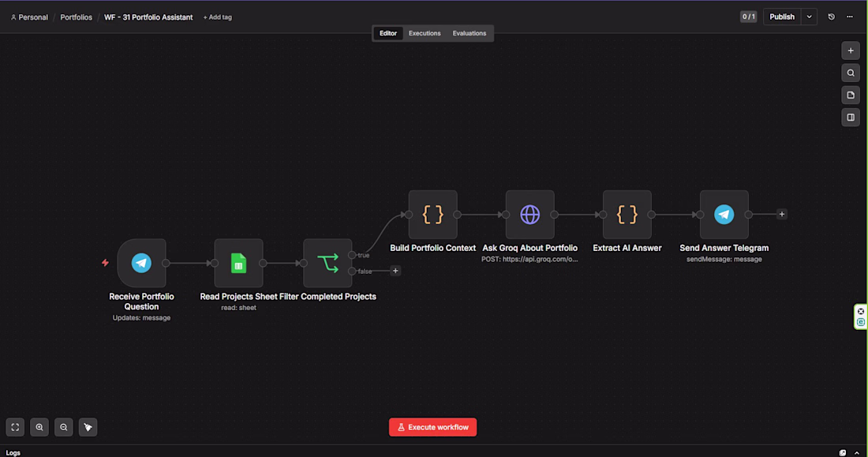Open the Read Projects Sheet Google Sheets node
868x457 pixels.
tap(238, 263)
